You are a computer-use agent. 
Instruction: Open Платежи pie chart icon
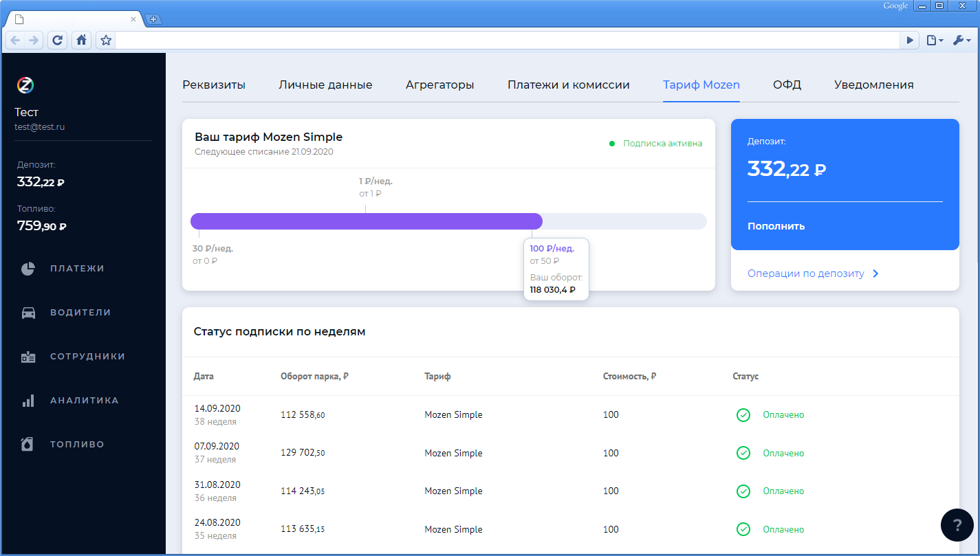pos(28,269)
